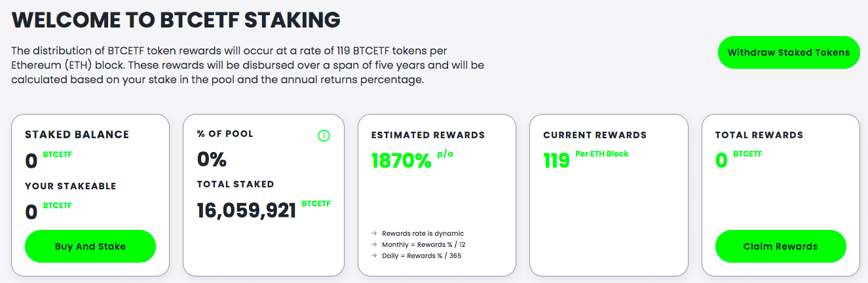Click the 16,059,921 total staked amount

point(247,210)
